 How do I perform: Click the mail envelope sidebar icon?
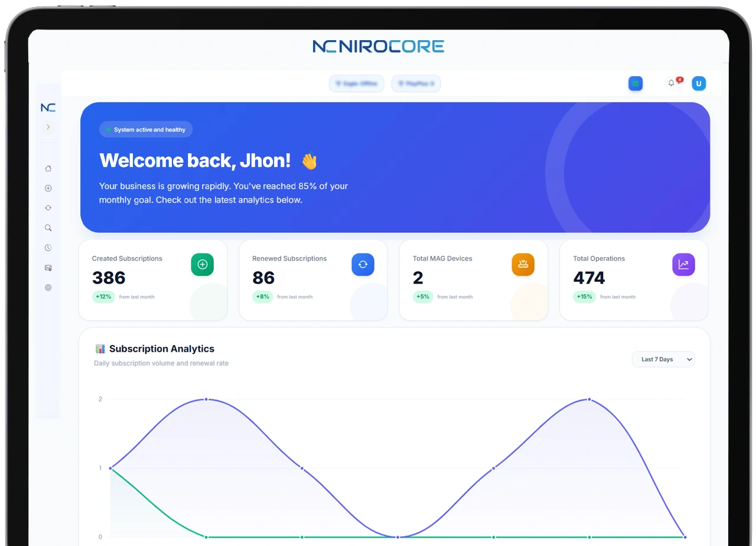click(48, 268)
